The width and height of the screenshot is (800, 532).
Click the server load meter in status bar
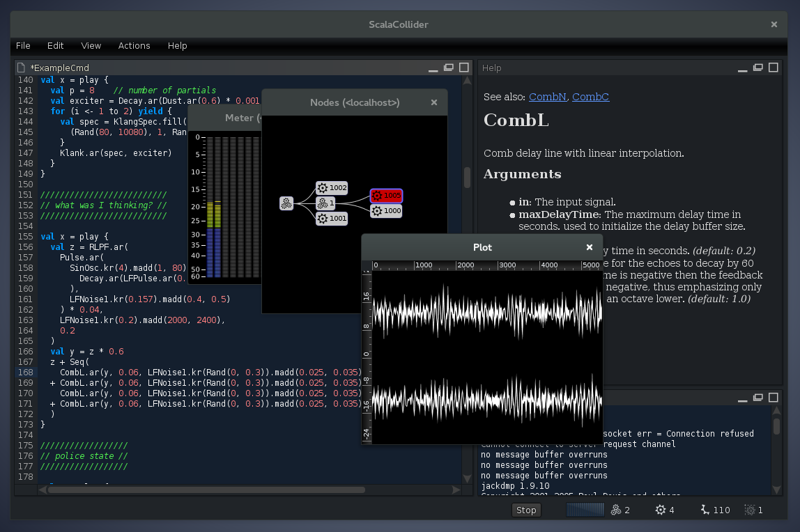click(x=585, y=510)
